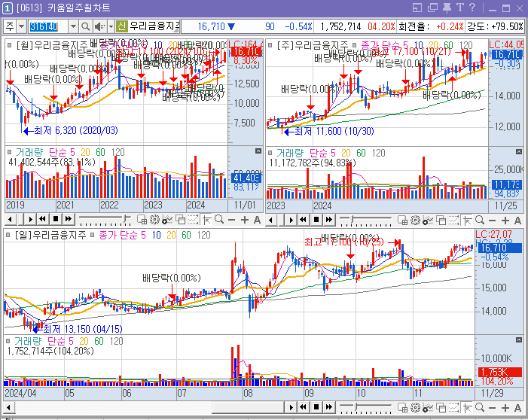Expand the 주 market type dropdown

pos(22,26)
